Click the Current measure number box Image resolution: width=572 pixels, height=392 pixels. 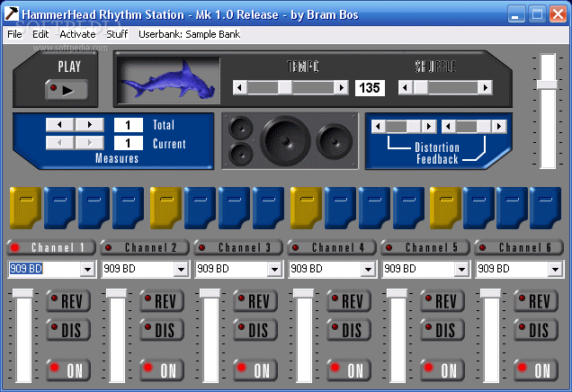[x=128, y=143]
